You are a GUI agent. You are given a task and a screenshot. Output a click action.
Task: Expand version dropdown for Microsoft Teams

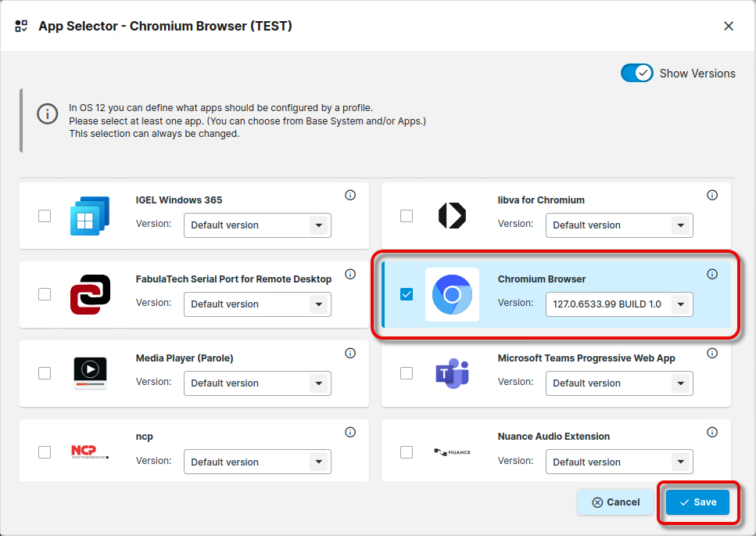coord(618,383)
